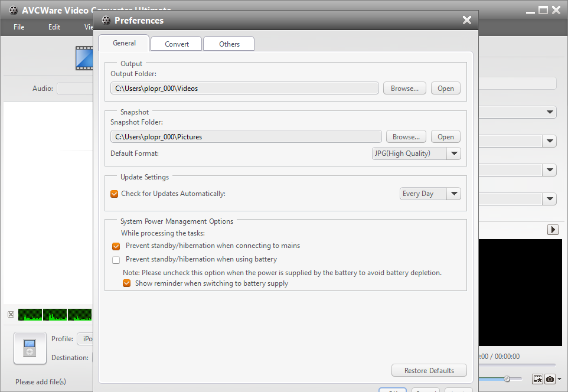Browse for a new Output Folder
Viewport: 568px width, 392px height.
[x=404, y=87]
